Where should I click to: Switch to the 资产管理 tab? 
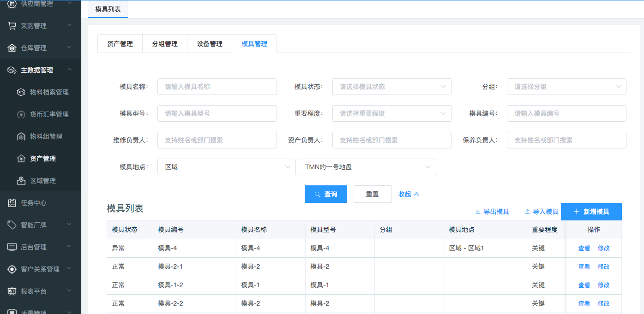coord(120,44)
